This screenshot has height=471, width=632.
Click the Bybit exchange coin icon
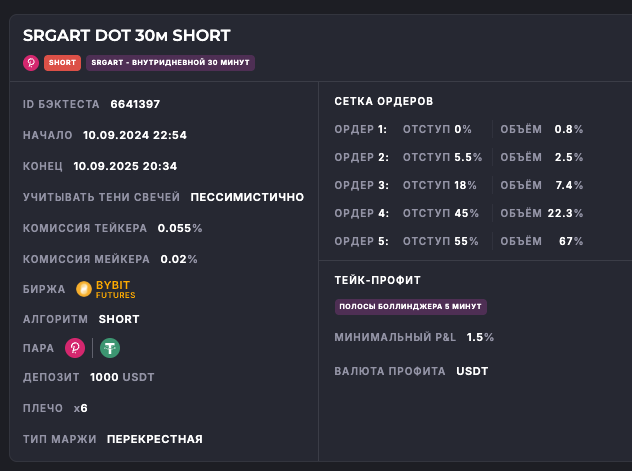(84, 289)
